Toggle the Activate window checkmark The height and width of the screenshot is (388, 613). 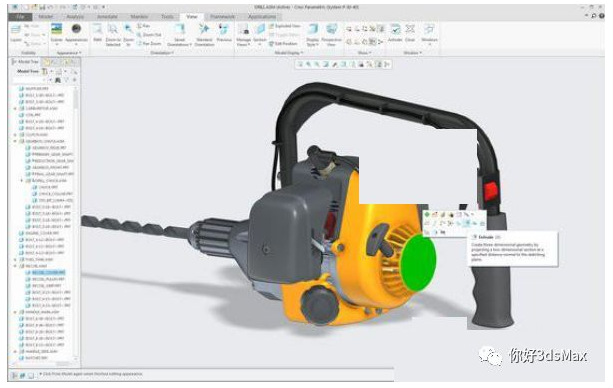coord(395,32)
